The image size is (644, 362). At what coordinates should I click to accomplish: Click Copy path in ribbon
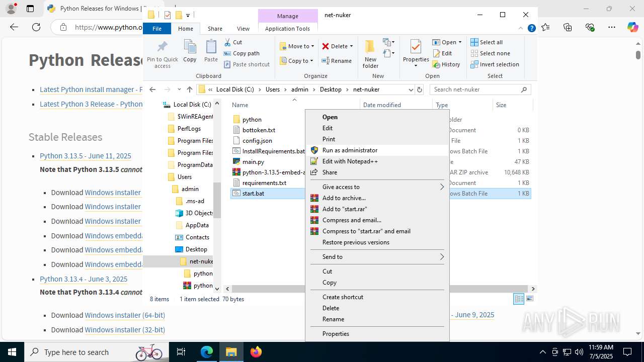coord(242,53)
